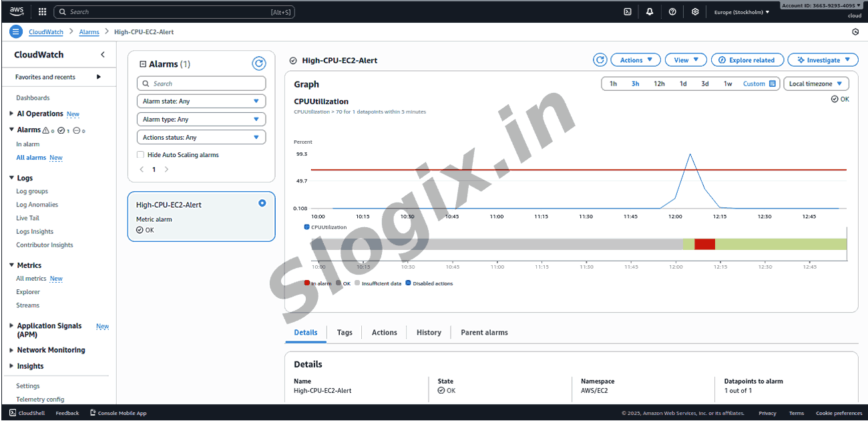868x421 pixels.
Task: Toggle the hamburger navigation menu
Action: click(x=16, y=32)
